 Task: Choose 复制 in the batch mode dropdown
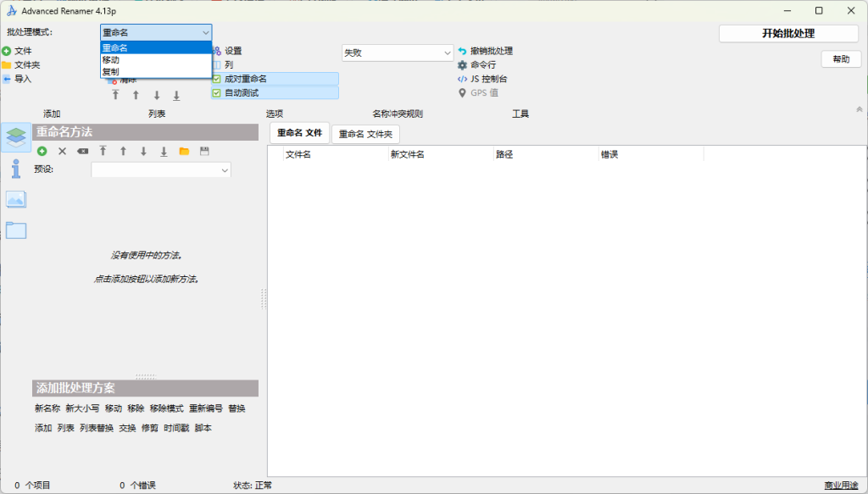click(x=111, y=72)
